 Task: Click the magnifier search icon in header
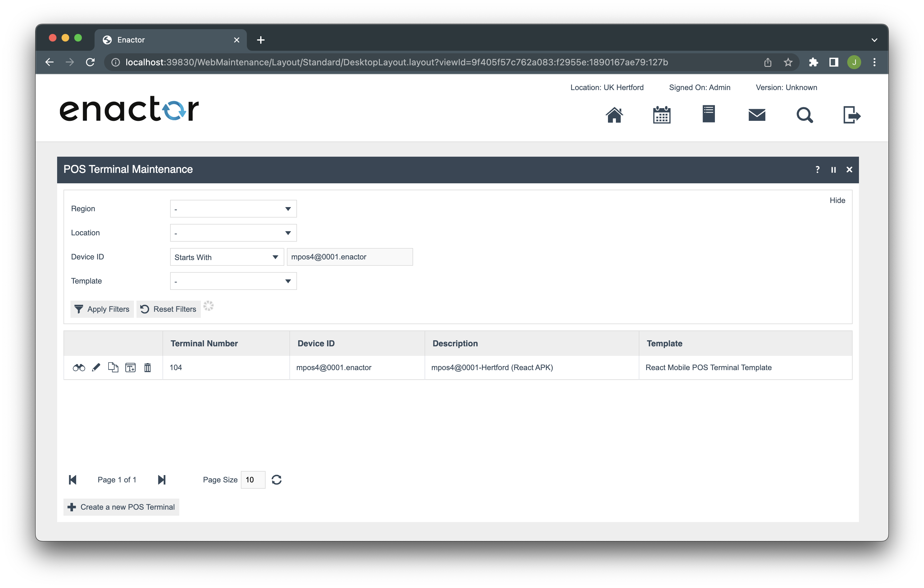tap(804, 115)
